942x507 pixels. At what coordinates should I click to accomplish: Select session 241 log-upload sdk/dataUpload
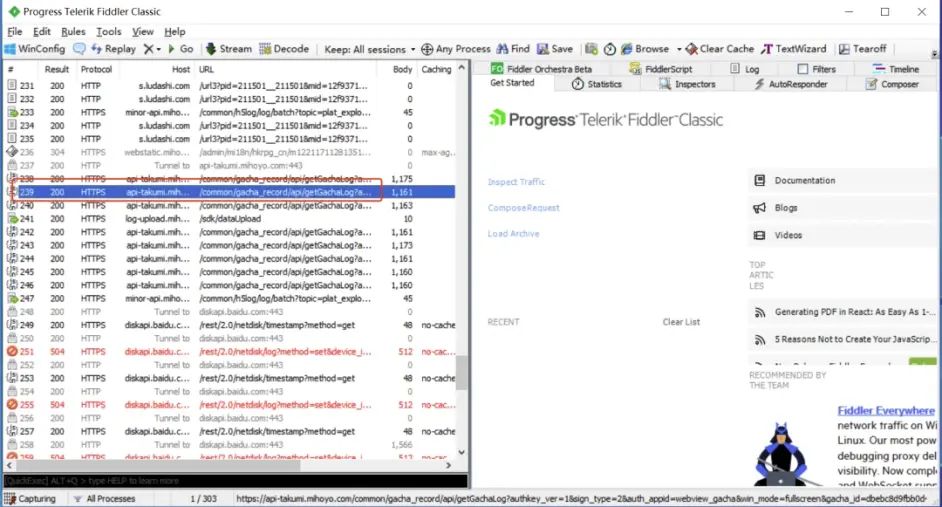(230, 219)
